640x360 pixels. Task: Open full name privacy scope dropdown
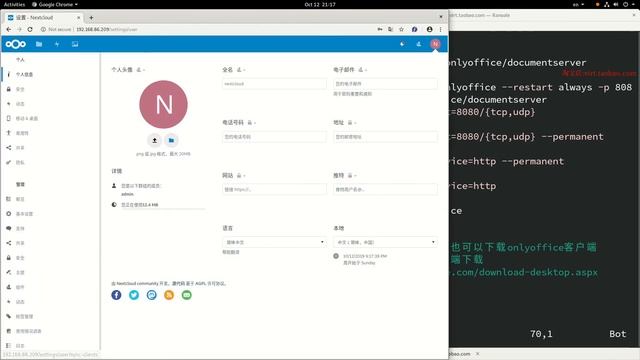(241, 70)
